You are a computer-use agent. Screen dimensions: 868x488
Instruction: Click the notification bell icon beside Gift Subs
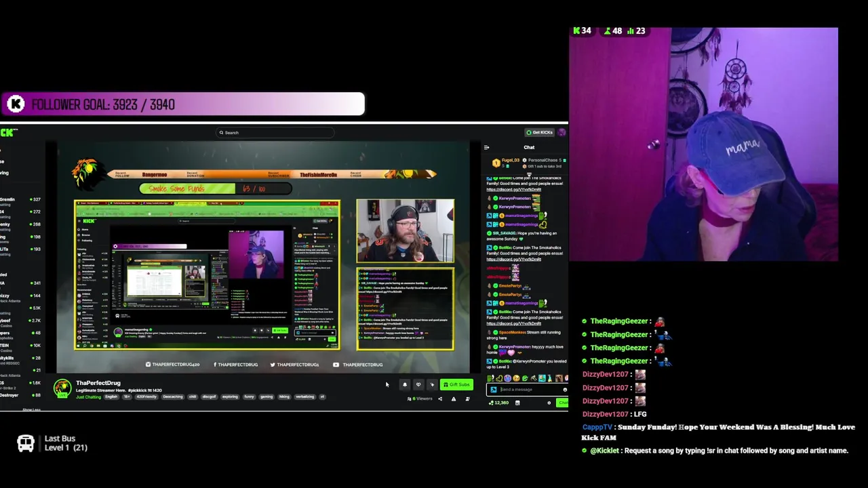coord(405,385)
